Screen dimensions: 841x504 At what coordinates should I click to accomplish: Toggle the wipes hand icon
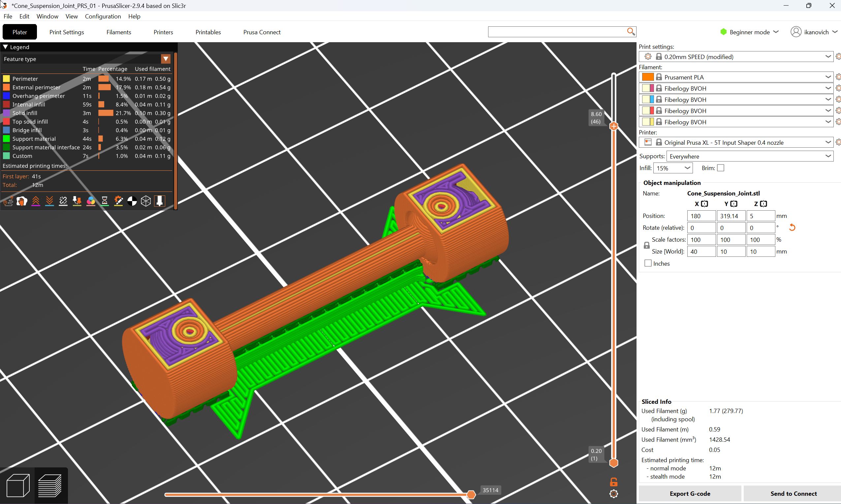click(22, 201)
